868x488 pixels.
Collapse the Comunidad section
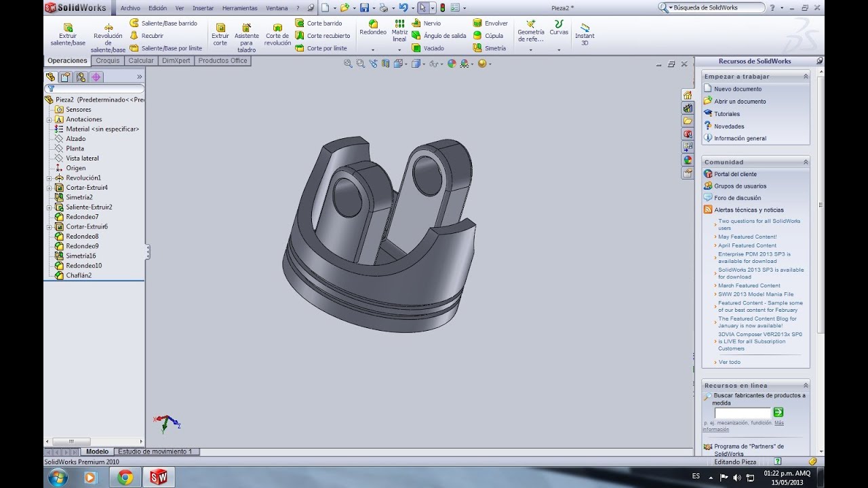tap(806, 162)
